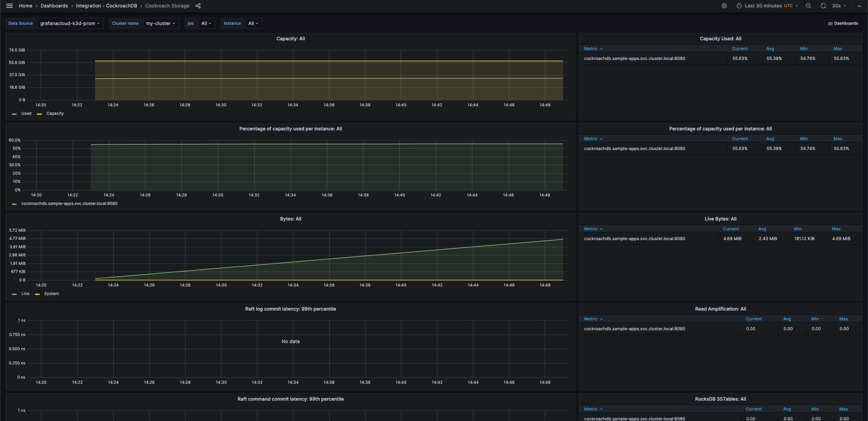
Task: Open the 30s refresh interval dropdown
Action: click(x=839, y=6)
